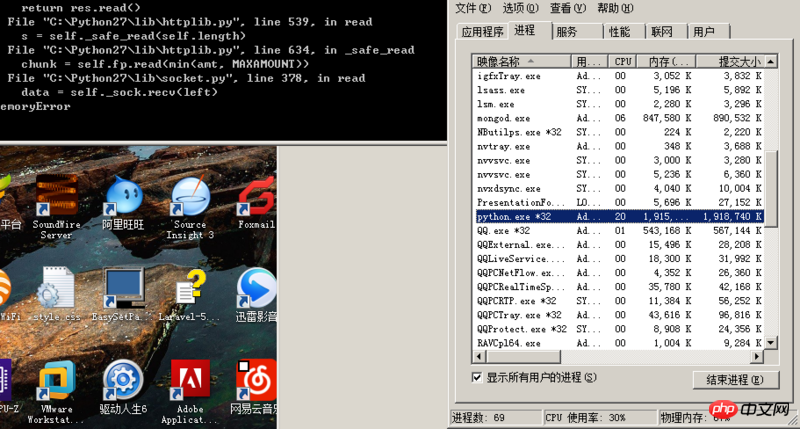Select the QQ.exe *32 process row
Image resolution: width=800 pixels, height=429 pixels.
click(619, 231)
